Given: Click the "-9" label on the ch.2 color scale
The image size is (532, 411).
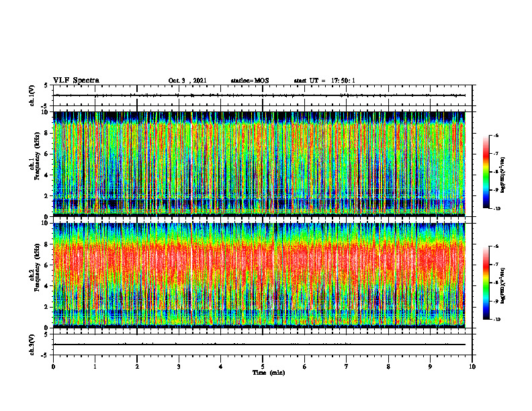Looking at the screenshot, I should (x=496, y=301).
